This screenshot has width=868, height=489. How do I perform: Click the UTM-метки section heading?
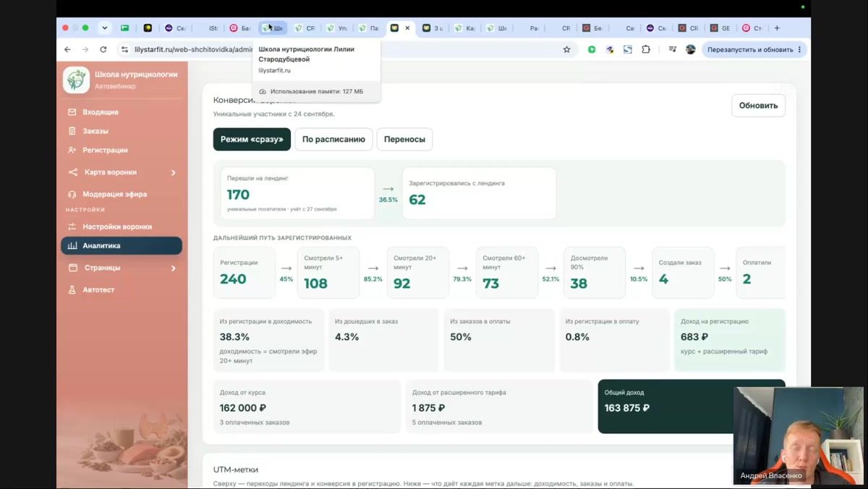pos(236,469)
